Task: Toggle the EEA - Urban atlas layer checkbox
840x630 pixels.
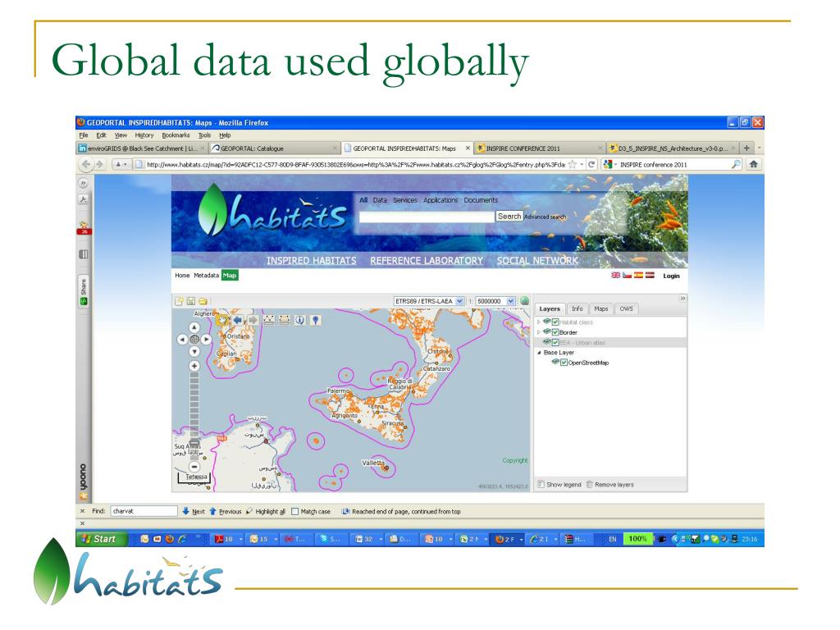Action: (x=555, y=342)
